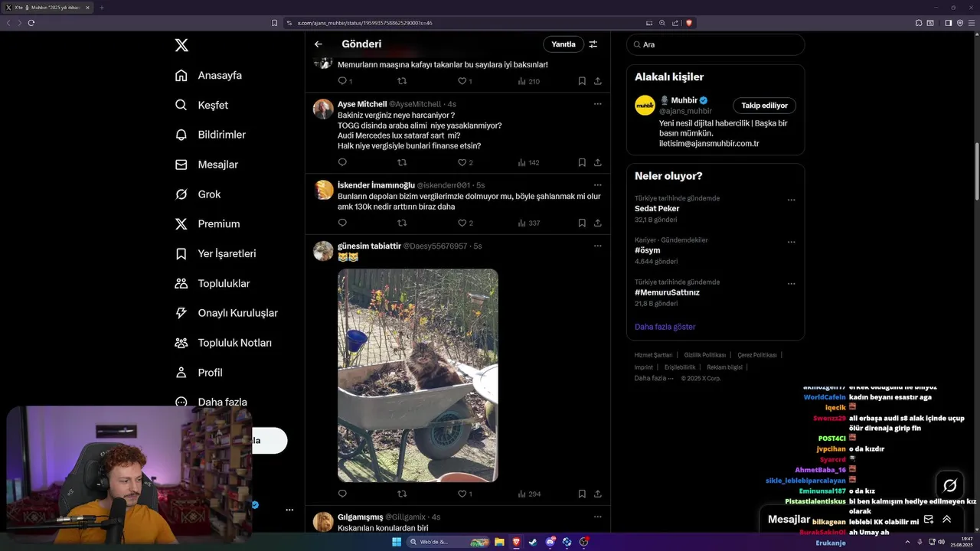980x551 pixels.
Task: Open the #MemuruSattınız trending topic
Action: pos(667,292)
